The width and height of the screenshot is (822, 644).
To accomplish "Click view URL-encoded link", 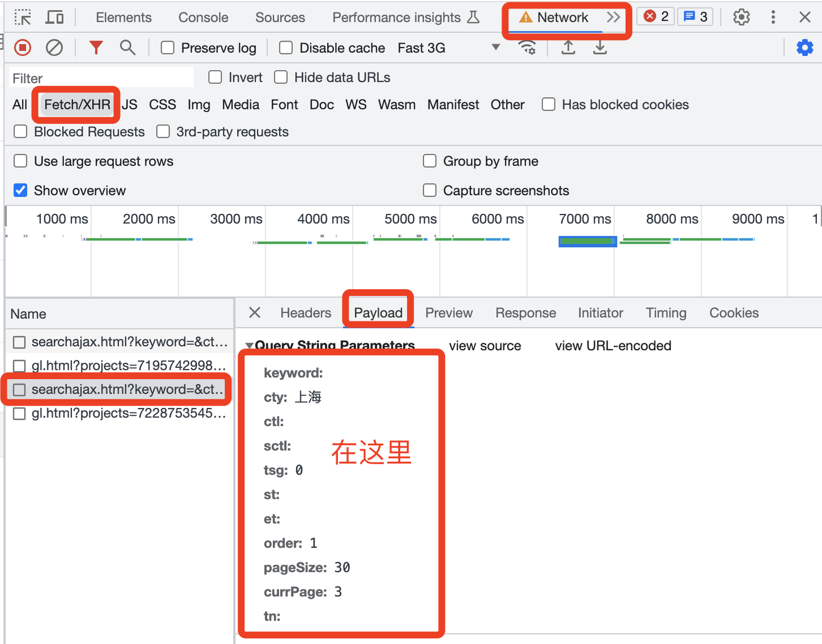I will (613, 346).
